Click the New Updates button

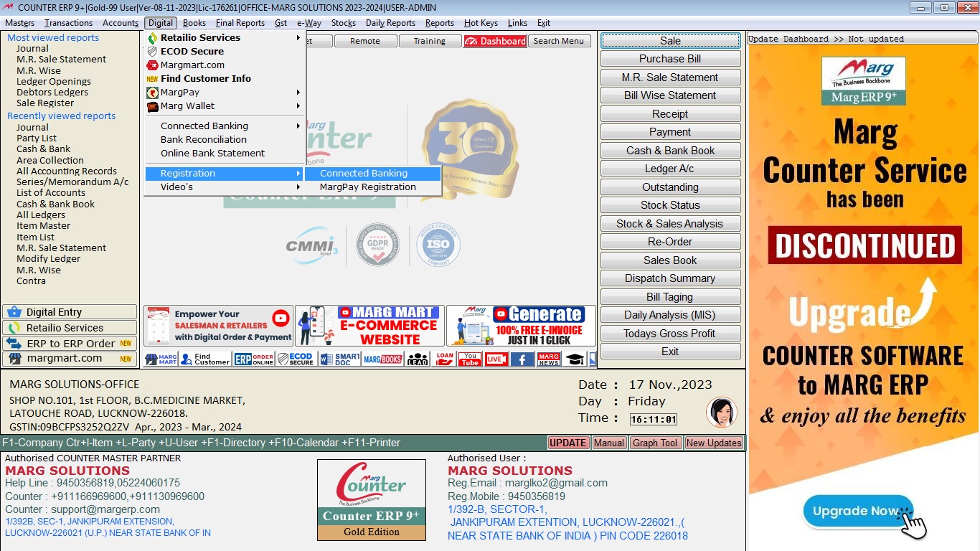coord(714,443)
